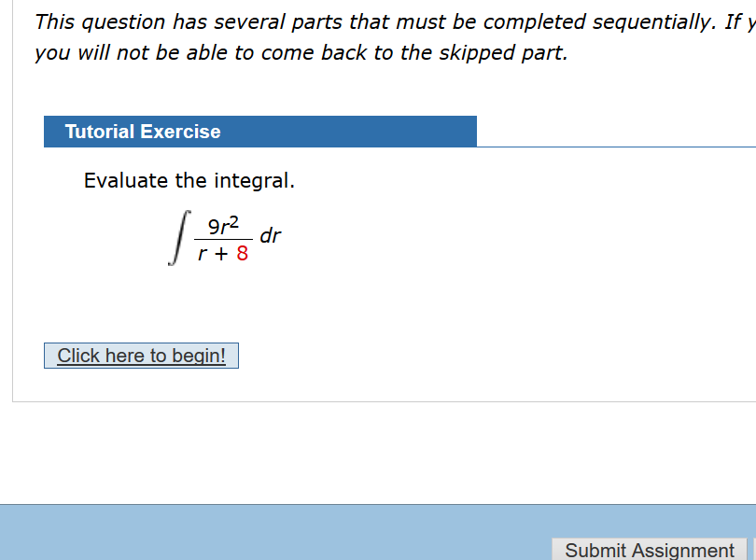This screenshot has width=756, height=560.
Task: Click the blue Tutorial Exercise banner
Action: 260,132
